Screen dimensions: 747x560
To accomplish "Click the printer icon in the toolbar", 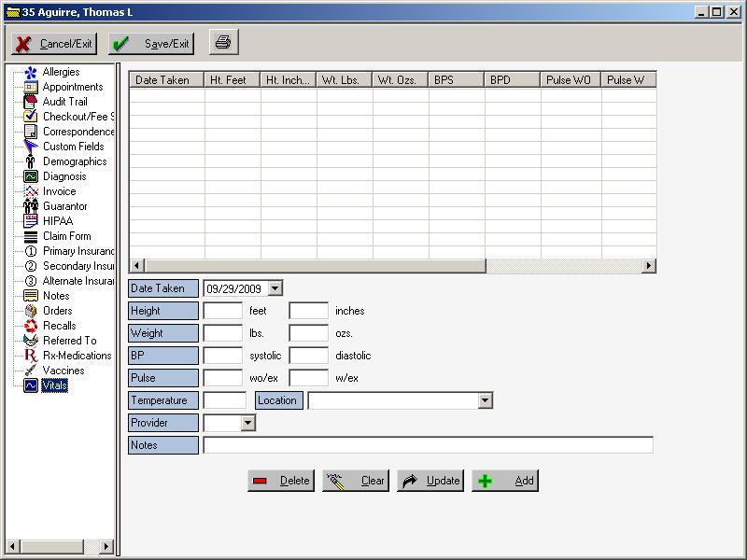I will tap(224, 43).
